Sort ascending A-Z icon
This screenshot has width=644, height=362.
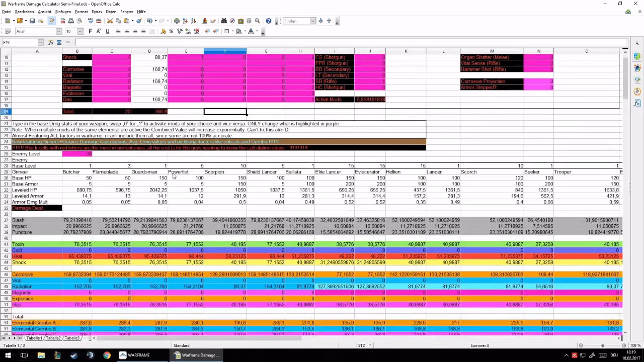pos(185,21)
